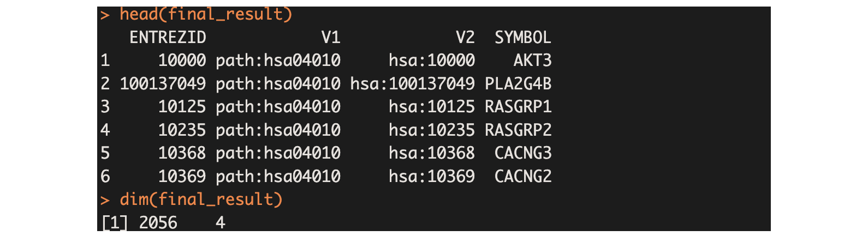The image size is (868, 242).
Task: Click ENTREZID value 10368
Action: pos(182,153)
